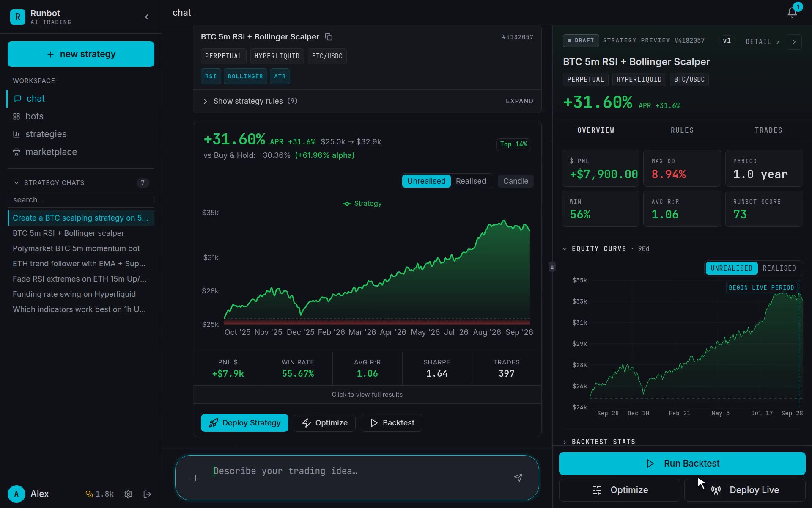Switch to the TRADES tab

tap(768, 130)
